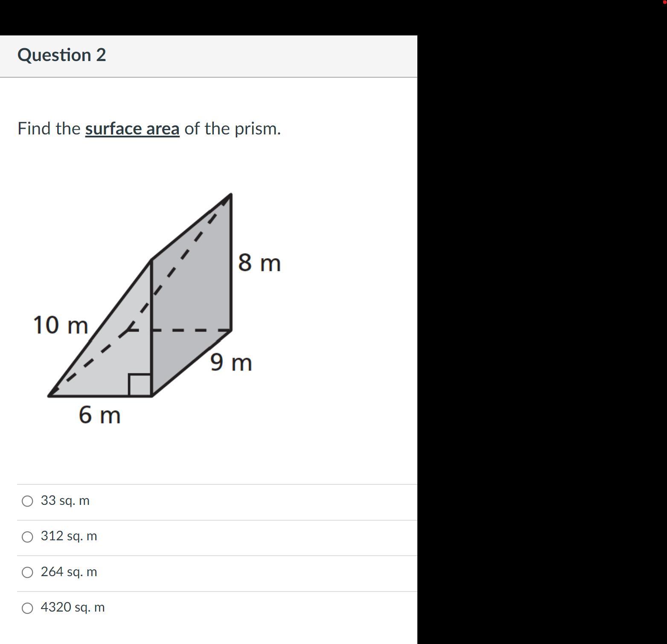Click the Question 2 heading
This screenshot has width=667, height=644.
point(62,55)
